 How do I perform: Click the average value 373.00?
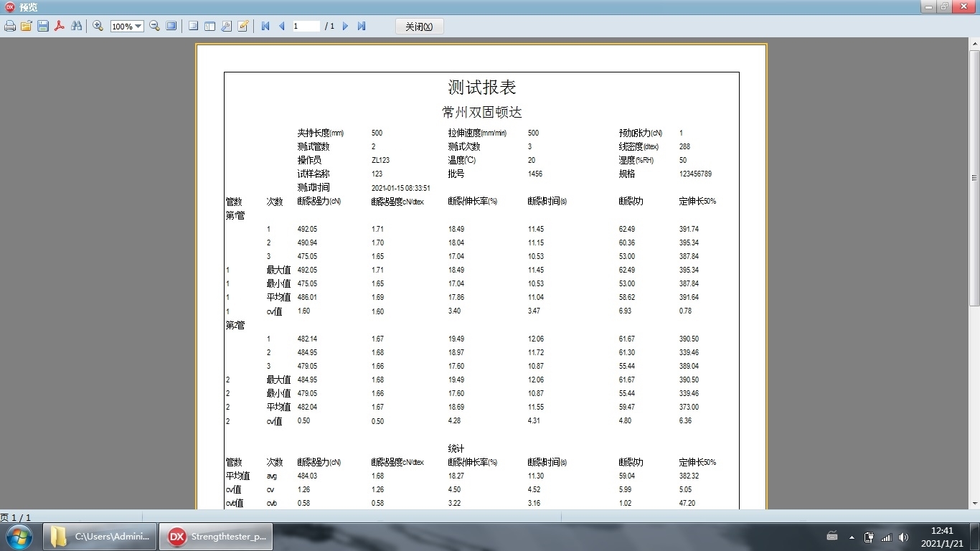689,407
